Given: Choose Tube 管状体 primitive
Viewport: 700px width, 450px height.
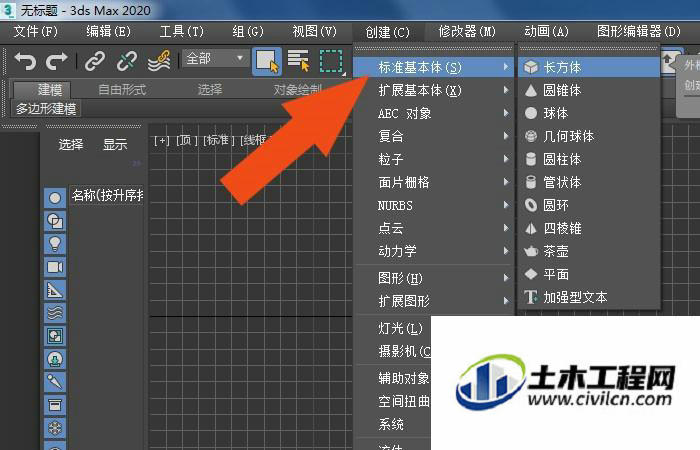Looking at the screenshot, I should [x=589, y=182].
